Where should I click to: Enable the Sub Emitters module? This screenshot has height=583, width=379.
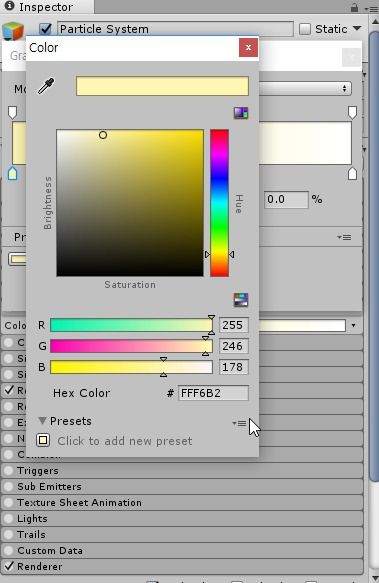click(8, 487)
